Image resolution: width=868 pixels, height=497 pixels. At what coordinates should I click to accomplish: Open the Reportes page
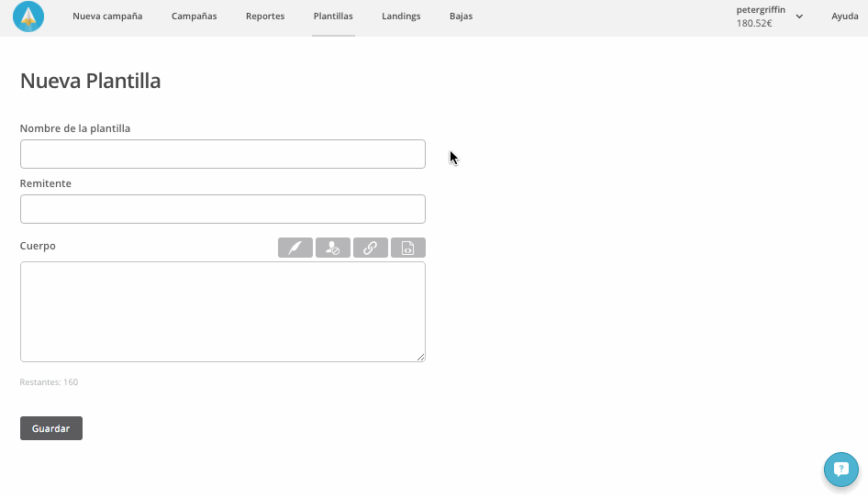tap(265, 17)
